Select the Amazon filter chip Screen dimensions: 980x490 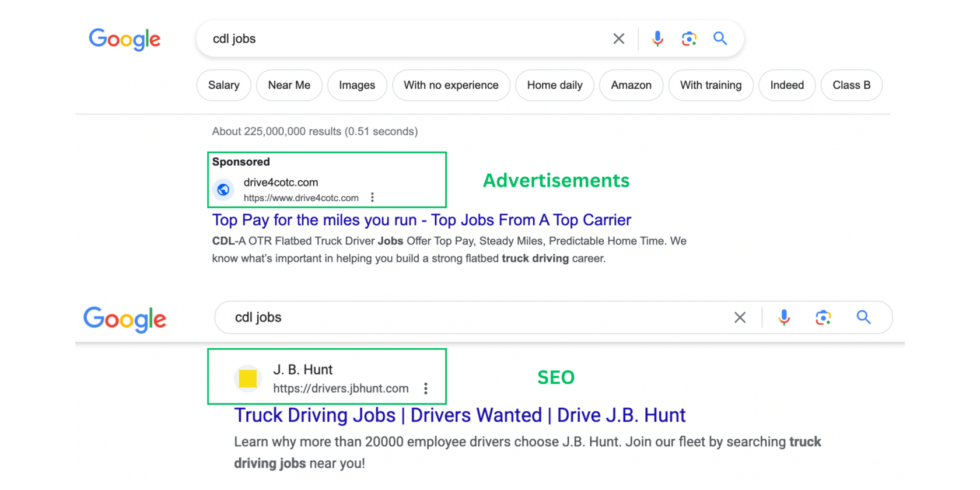pyautogui.click(x=631, y=85)
